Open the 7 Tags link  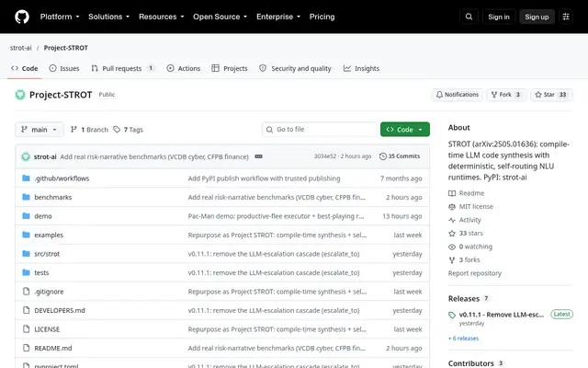pos(129,130)
